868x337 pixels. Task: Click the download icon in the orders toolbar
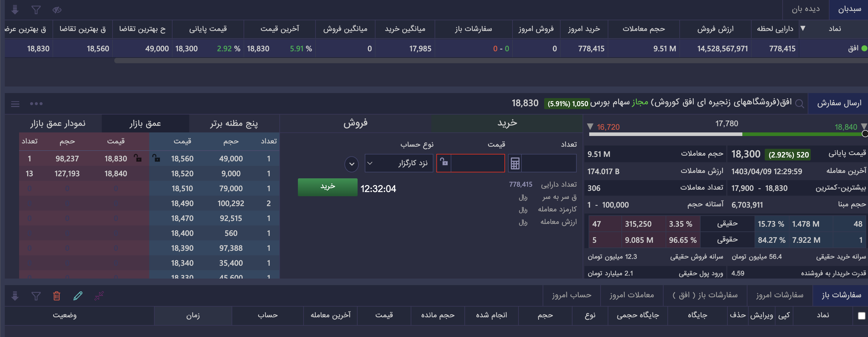click(x=15, y=296)
